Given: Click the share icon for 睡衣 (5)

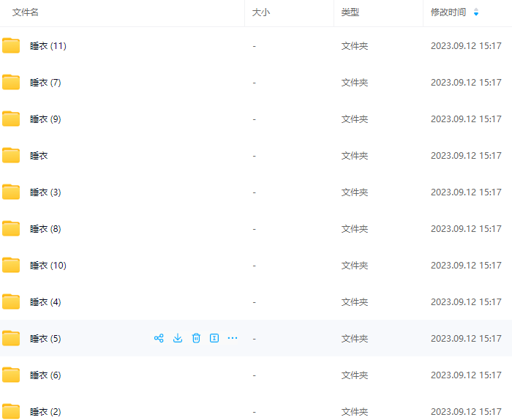Looking at the screenshot, I should click(159, 338).
